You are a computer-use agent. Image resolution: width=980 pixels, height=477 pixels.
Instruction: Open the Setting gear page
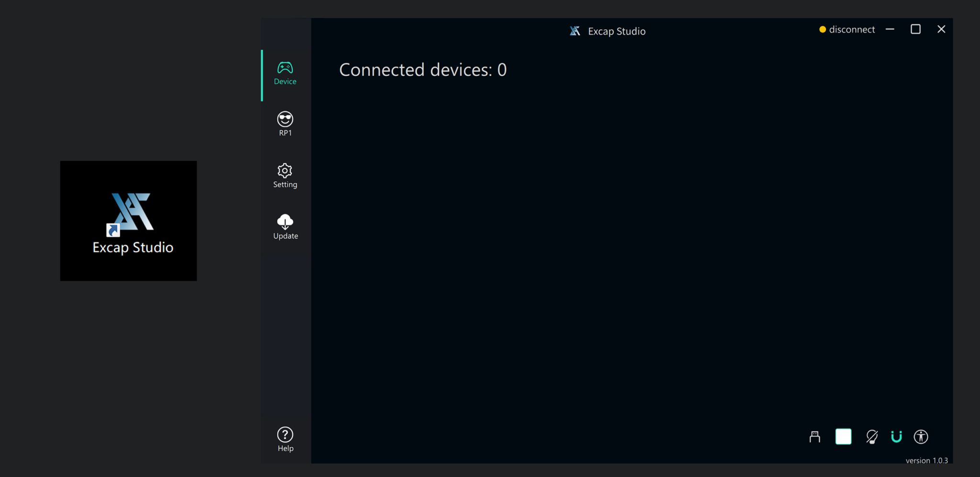pos(285,176)
